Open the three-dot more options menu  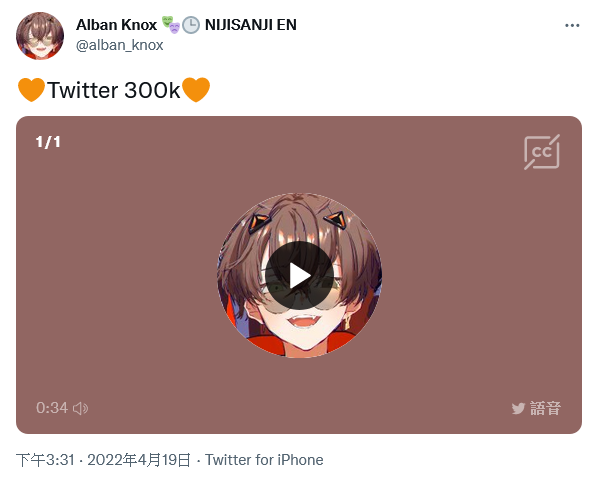(572, 26)
